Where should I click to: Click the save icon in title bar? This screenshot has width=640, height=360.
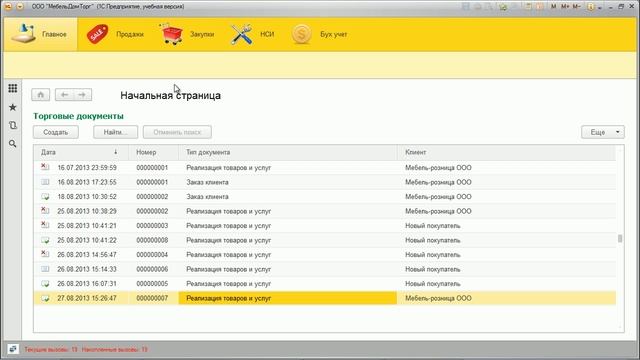point(466,7)
